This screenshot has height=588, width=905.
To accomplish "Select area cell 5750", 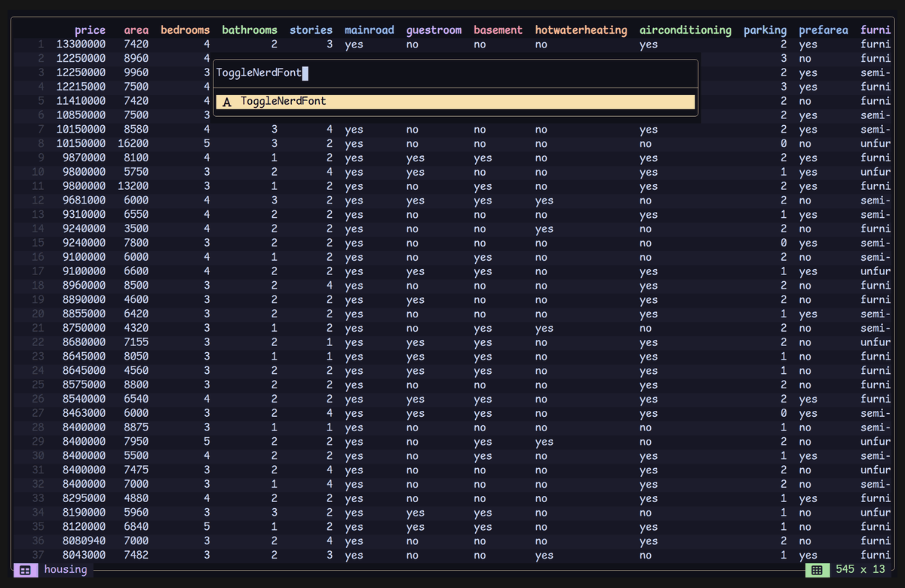I will (x=137, y=172).
